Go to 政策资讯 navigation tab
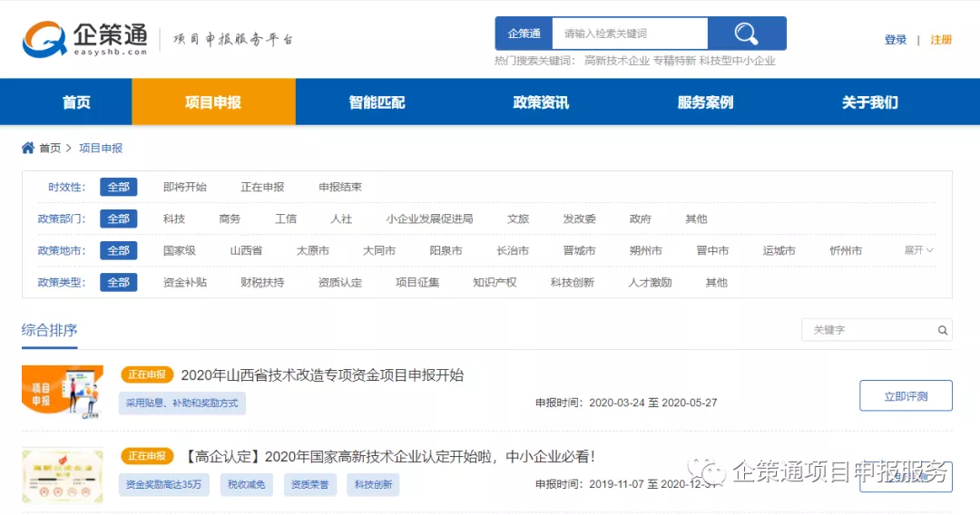 point(541,102)
